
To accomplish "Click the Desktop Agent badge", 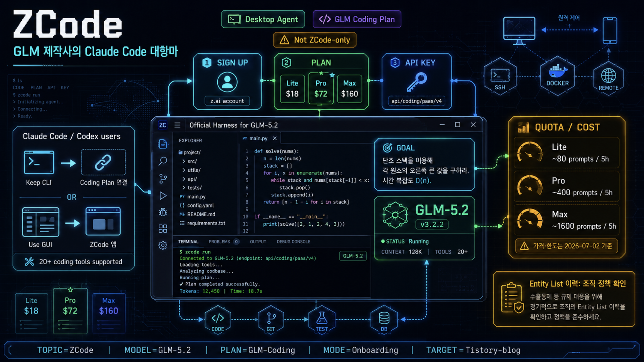I will [263, 19].
